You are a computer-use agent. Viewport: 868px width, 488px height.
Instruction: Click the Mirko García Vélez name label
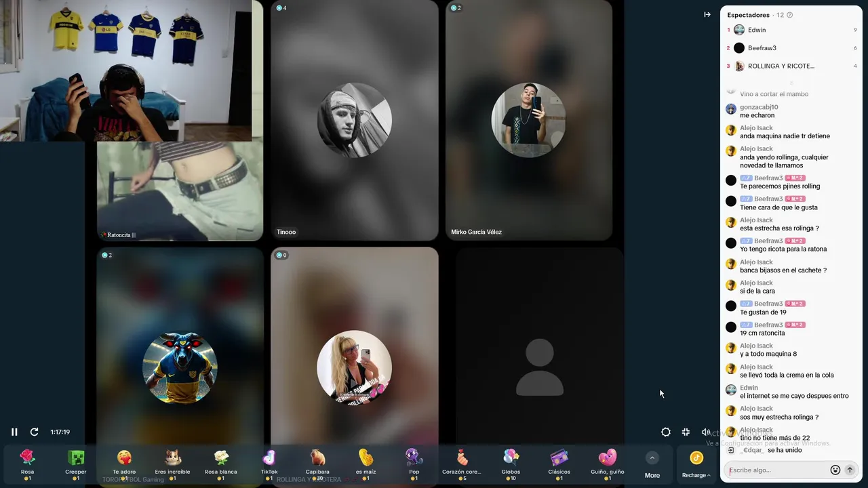click(476, 232)
